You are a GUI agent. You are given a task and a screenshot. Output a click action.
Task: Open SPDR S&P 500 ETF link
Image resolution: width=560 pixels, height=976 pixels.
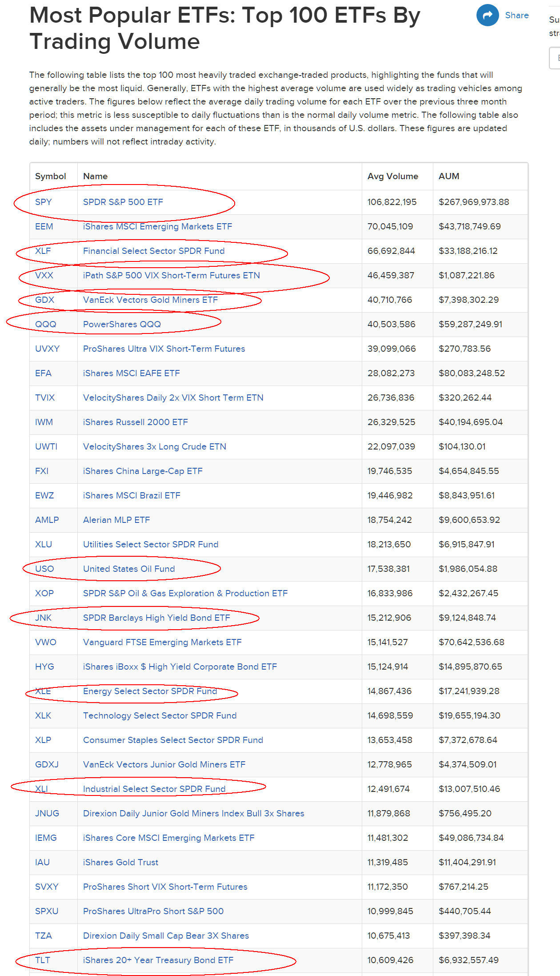pyautogui.click(x=123, y=202)
